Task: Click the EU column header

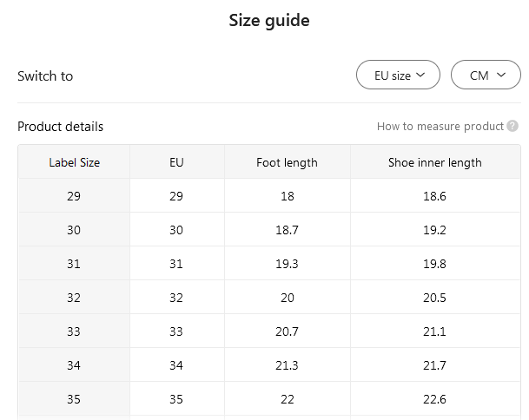Action: coord(177,162)
